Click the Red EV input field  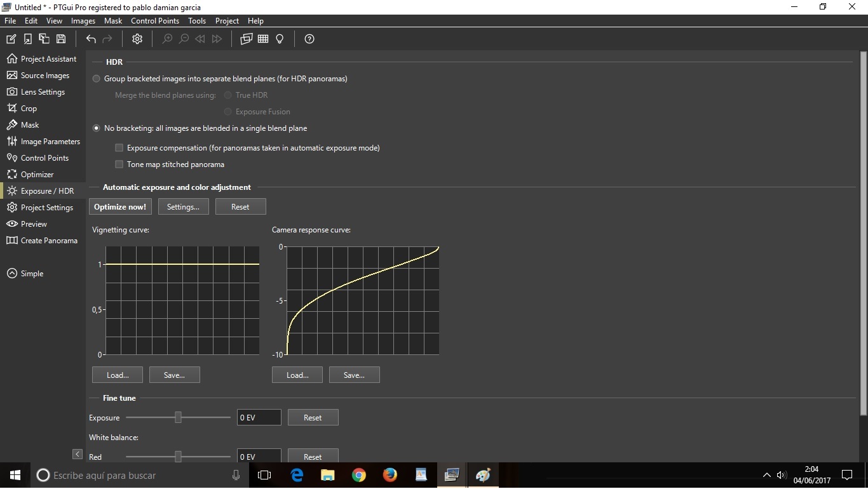pos(259,456)
